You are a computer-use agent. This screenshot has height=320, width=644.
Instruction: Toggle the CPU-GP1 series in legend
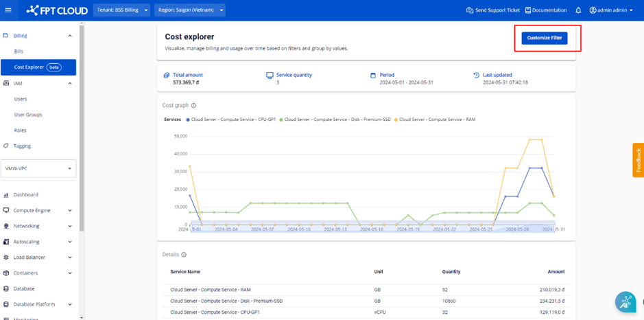[231, 119]
